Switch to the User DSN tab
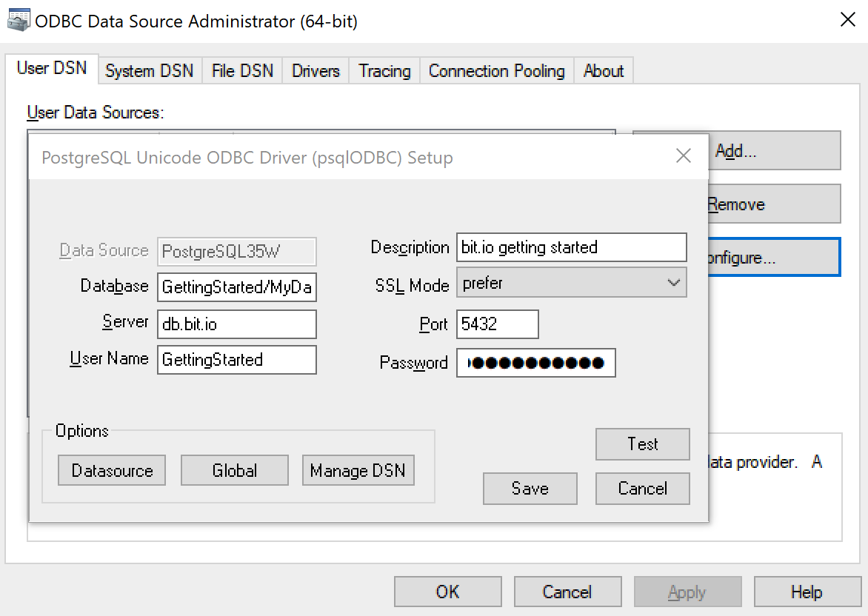Viewport: 868px width, 616px height. (52, 68)
